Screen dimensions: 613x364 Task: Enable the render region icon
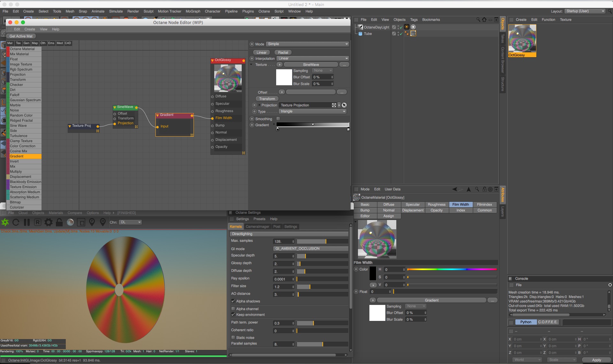point(81,222)
